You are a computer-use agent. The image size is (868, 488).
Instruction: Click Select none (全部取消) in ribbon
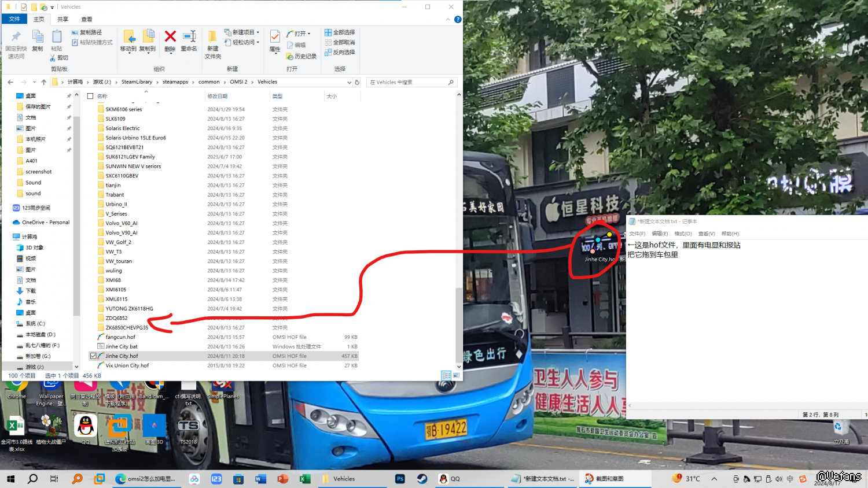pos(340,42)
